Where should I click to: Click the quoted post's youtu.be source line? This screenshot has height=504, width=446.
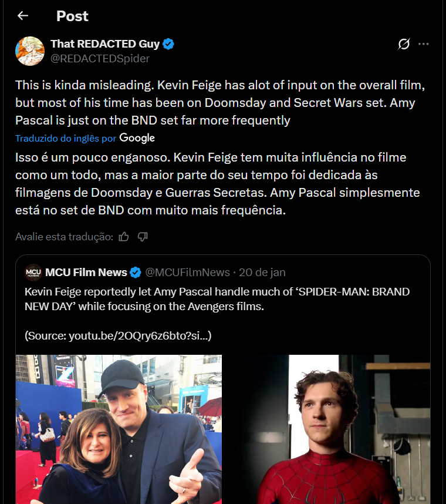[x=118, y=336]
